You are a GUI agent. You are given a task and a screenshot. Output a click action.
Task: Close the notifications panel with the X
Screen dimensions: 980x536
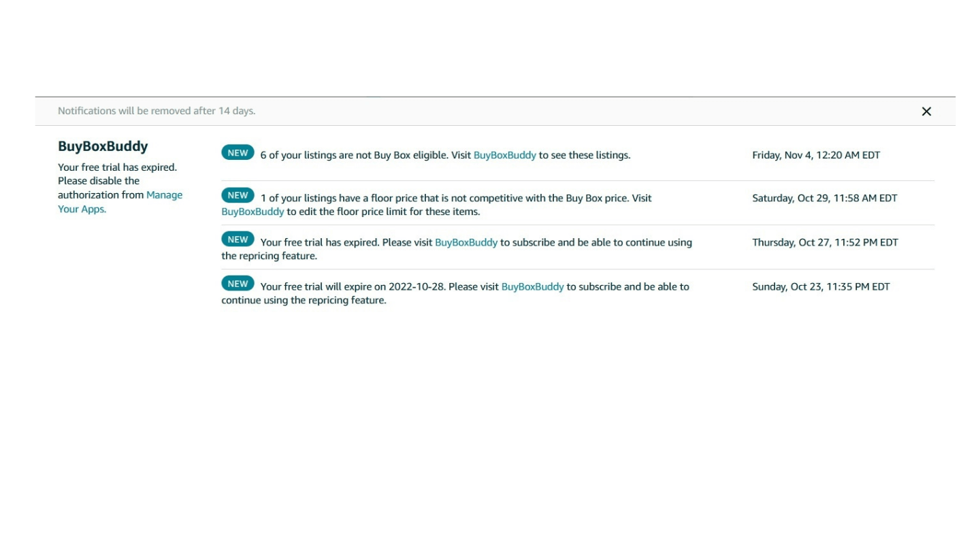[x=926, y=112]
